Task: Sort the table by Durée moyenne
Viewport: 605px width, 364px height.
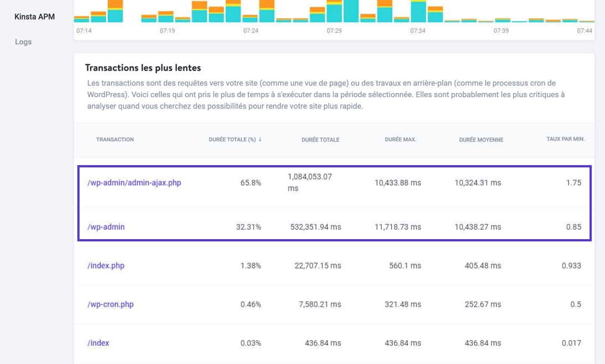Action: point(482,140)
